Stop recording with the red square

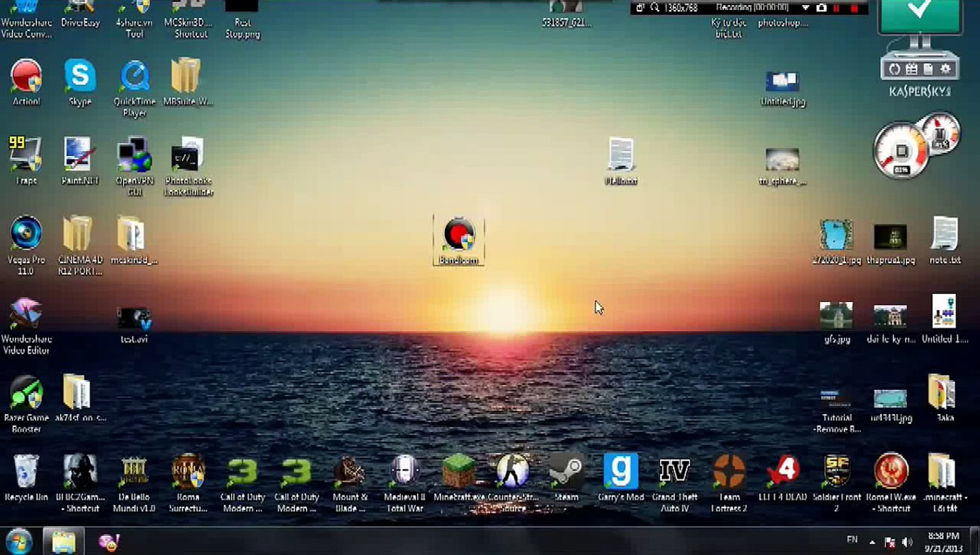coord(854,8)
